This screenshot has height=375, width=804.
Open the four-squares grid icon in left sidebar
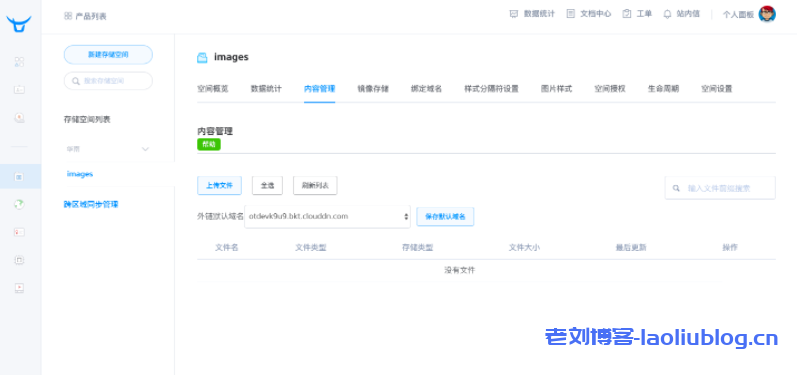pos(19,62)
